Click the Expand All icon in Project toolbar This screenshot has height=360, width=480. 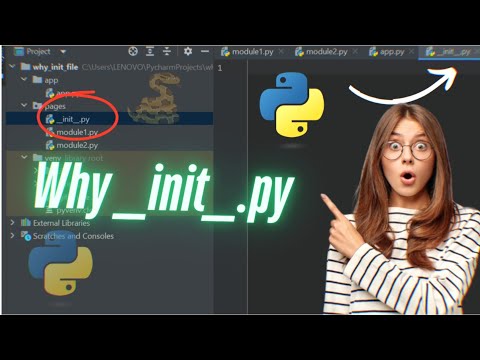pyautogui.click(x=150, y=51)
